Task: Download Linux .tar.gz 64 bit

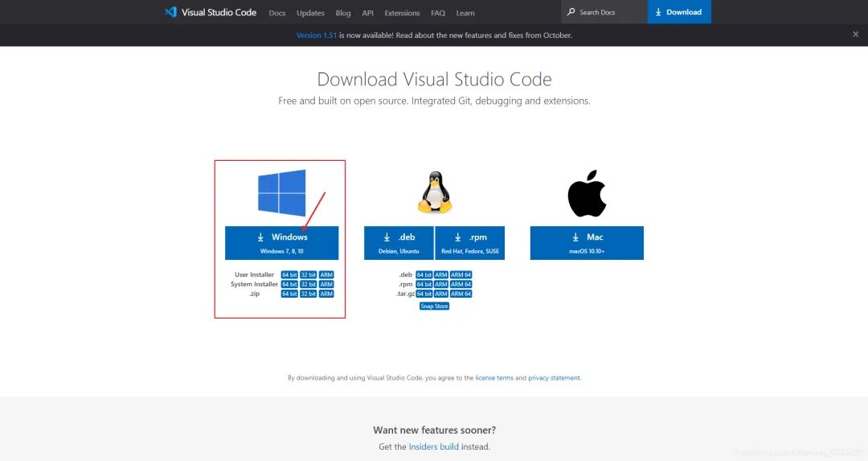Action: pyautogui.click(x=424, y=294)
